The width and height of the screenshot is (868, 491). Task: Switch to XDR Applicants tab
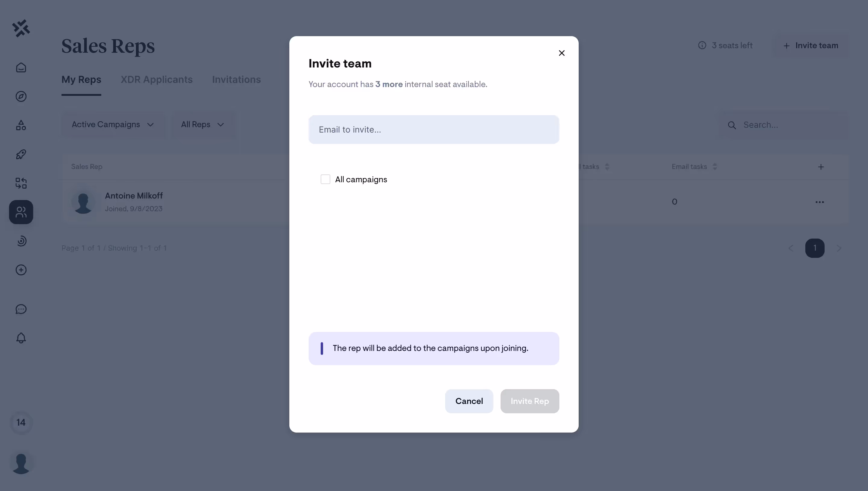coord(156,80)
